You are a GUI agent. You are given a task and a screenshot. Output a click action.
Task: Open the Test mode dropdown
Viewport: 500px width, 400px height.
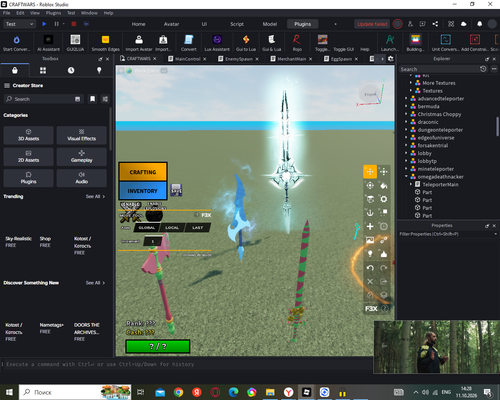19,24
